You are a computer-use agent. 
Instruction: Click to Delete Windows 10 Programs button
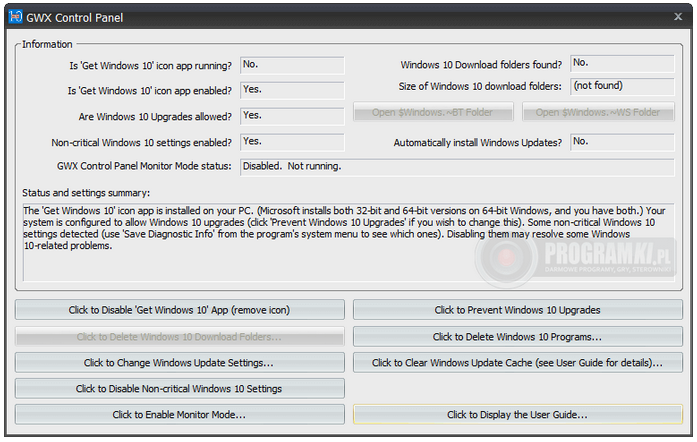point(518,337)
